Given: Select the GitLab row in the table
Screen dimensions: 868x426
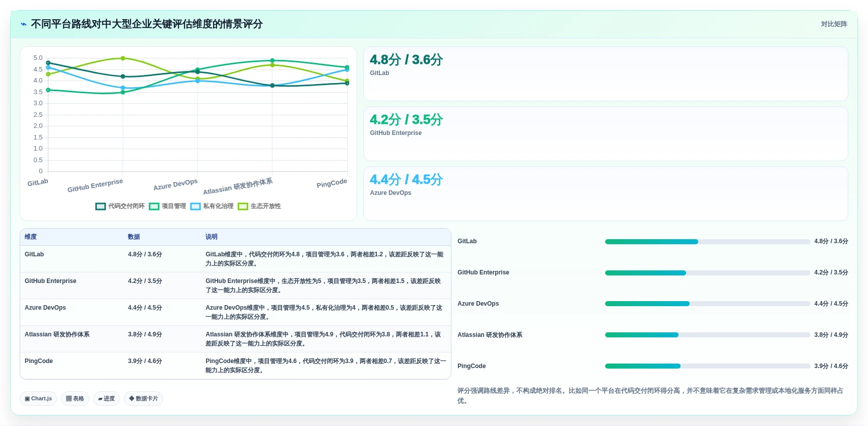Looking at the screenshot, I should 235,259.
